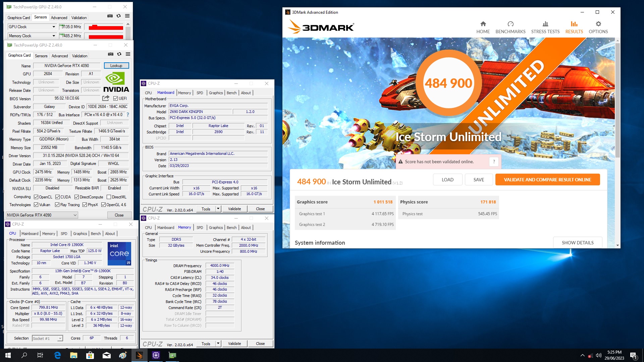
Task: Click the Intel Core i9 badge in CPU-Z
Action: 119,254
